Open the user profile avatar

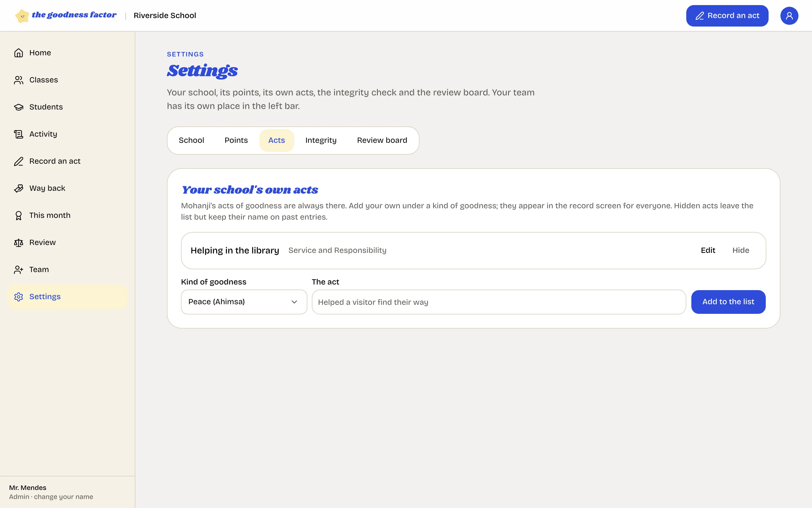point(789,16)
